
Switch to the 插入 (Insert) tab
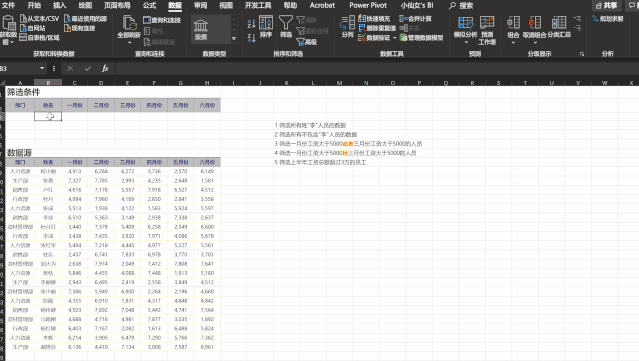point(59,5)
